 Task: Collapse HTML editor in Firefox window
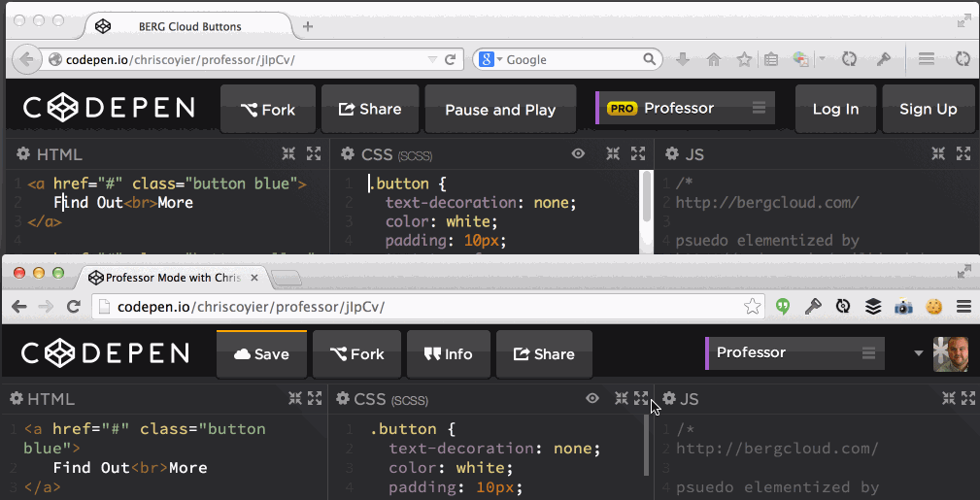pyautogui.click(x=288, y=153)
